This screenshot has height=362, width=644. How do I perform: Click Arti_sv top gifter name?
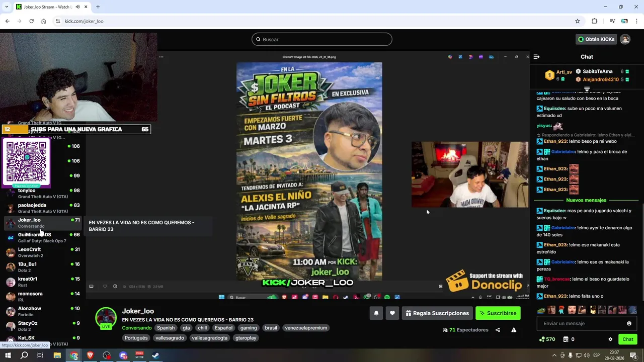pyautogui.click(x=564, y=72)
